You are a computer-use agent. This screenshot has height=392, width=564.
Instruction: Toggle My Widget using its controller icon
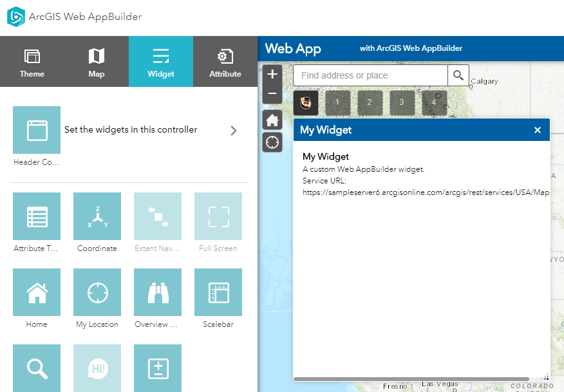(x=305, y=102)
